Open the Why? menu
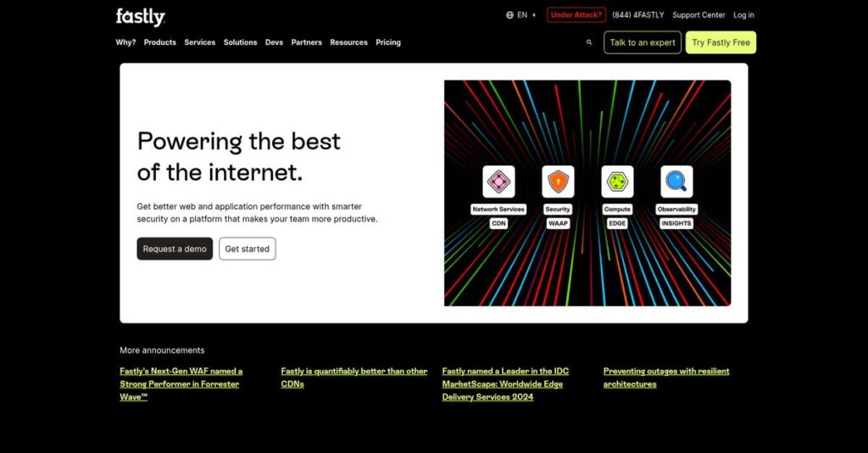Image resolution: width=868 pixels, height=453 pixels. pyautogui.click(x=125, y=42)
